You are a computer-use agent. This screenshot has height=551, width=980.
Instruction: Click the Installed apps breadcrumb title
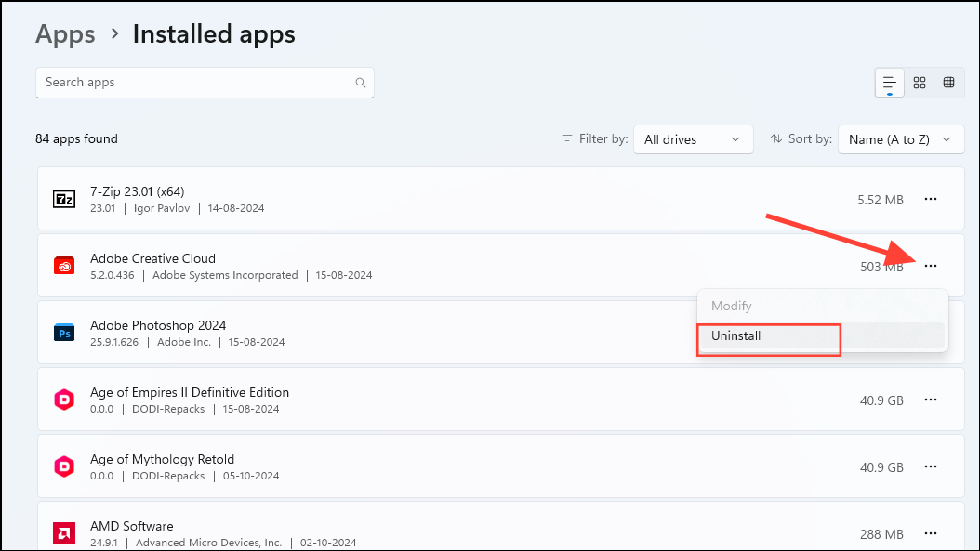pos(214,34)
